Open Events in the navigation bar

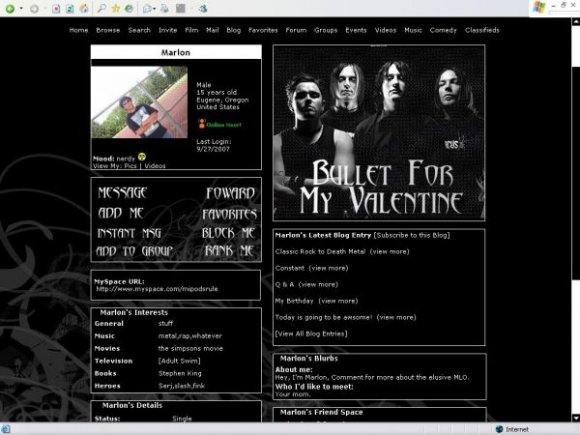tap(356, 30)
